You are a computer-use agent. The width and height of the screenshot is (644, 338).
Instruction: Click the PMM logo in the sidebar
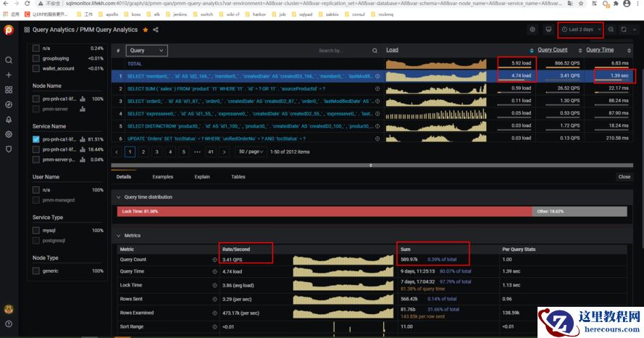point(9,30)
